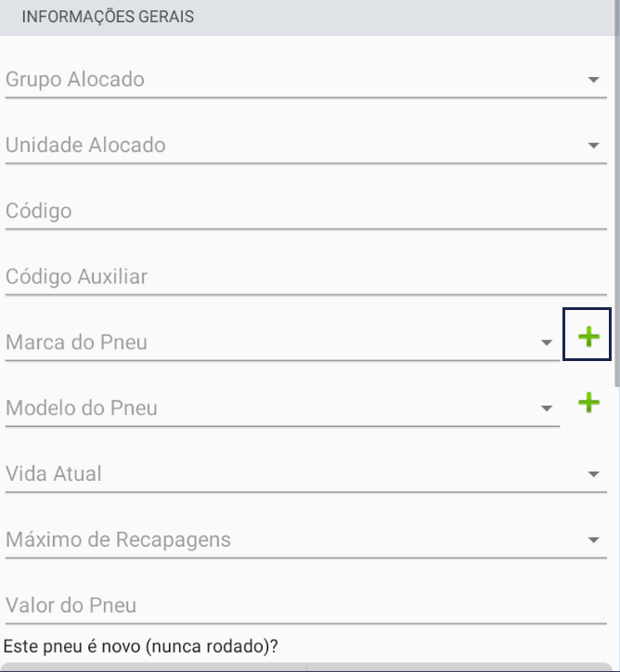Open the Modelo do Pneu dropdown arrow
The width and height of the screenshot is (620, 672).
547,408
